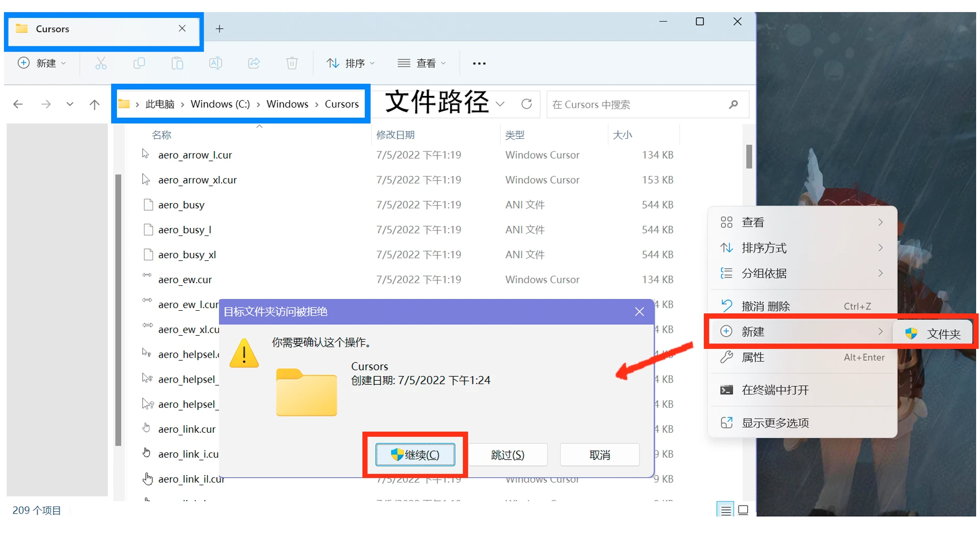Click the Delete trash can icon

[x=292, y=63]
